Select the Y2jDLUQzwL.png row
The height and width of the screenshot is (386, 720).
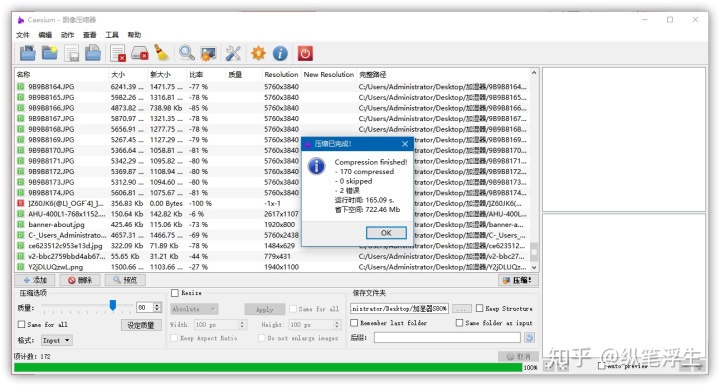point(273,267)
